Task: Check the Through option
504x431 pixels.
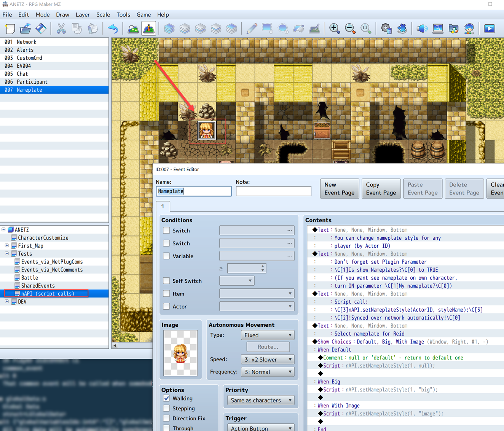Action: tap(166, 428)
